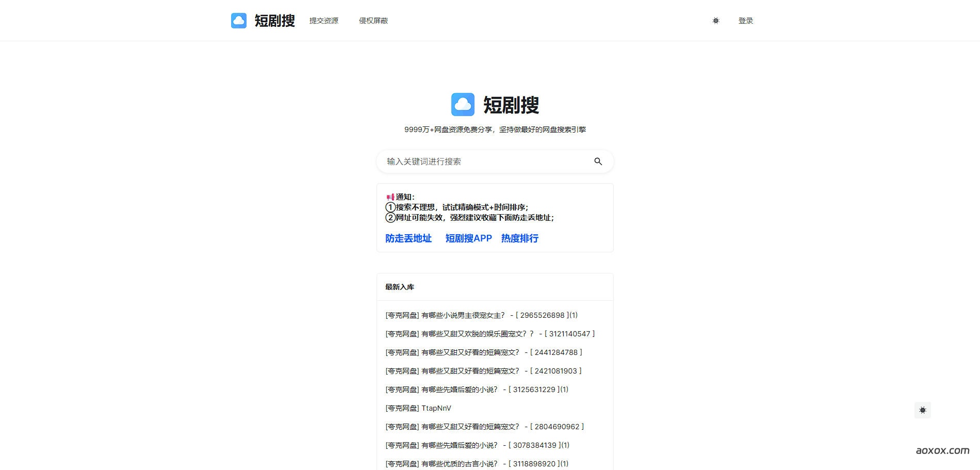This screenshot has width=980, height=470.
Task: Click the megaphone icon beside 通知
Action: pyautogui.click(x=389, y=196)
